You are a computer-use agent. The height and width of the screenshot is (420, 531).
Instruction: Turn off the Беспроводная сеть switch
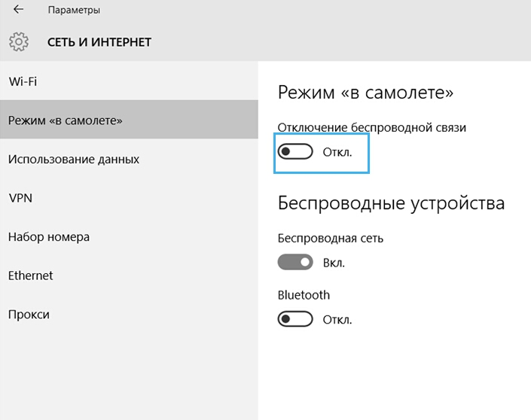coord(295,262)
